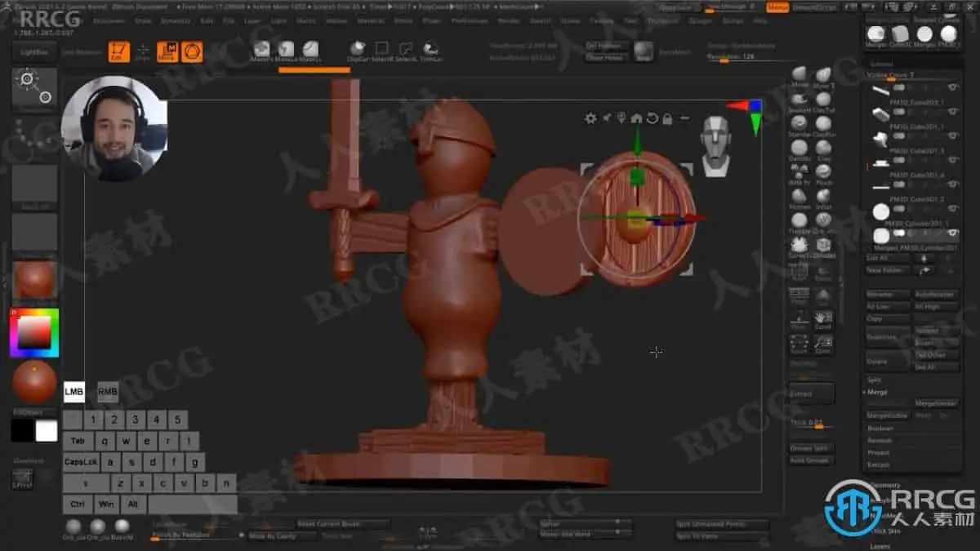The image size is (980, 551).
Task: Toggle visibility eye of PM3D_Cube3D1_3 subtool
Action: click(x=952, y=136)
